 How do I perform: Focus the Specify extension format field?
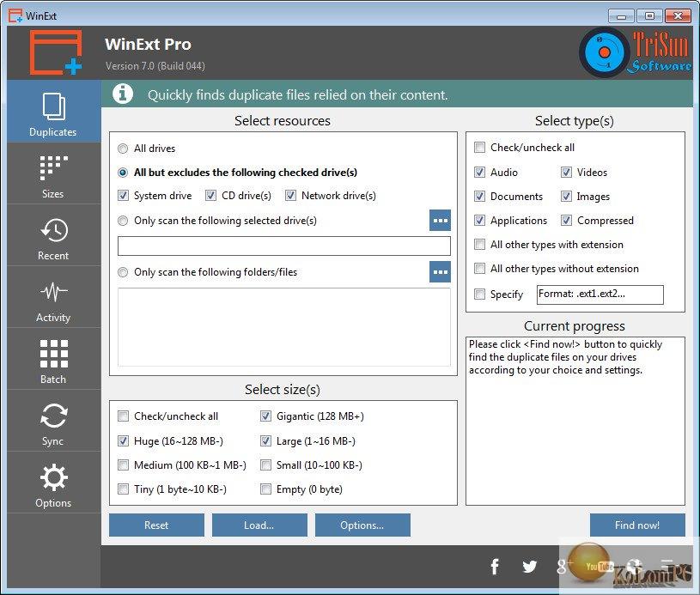[600, 294]
